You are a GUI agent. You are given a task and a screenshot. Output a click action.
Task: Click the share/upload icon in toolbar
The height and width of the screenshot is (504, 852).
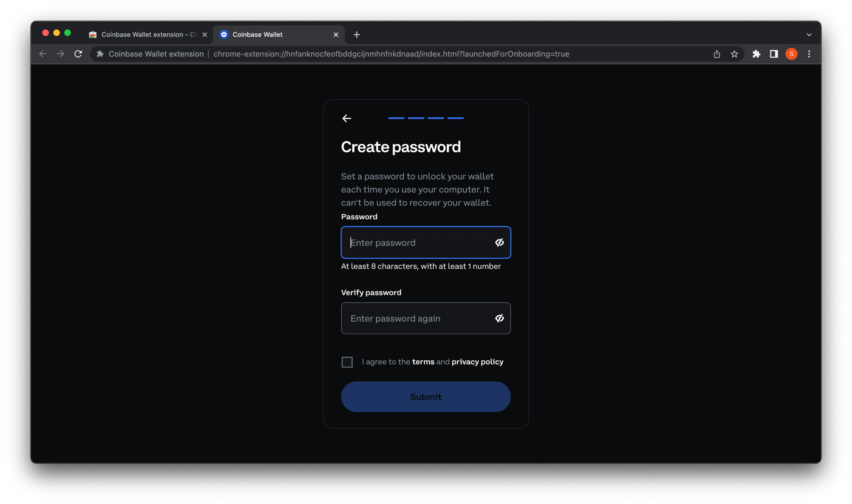click(716, 54)
